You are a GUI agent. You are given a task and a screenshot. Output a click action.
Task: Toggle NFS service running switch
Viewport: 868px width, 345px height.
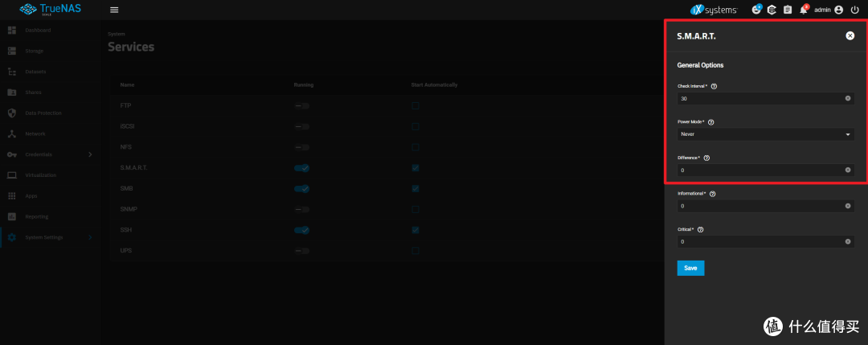click(301, 147)
